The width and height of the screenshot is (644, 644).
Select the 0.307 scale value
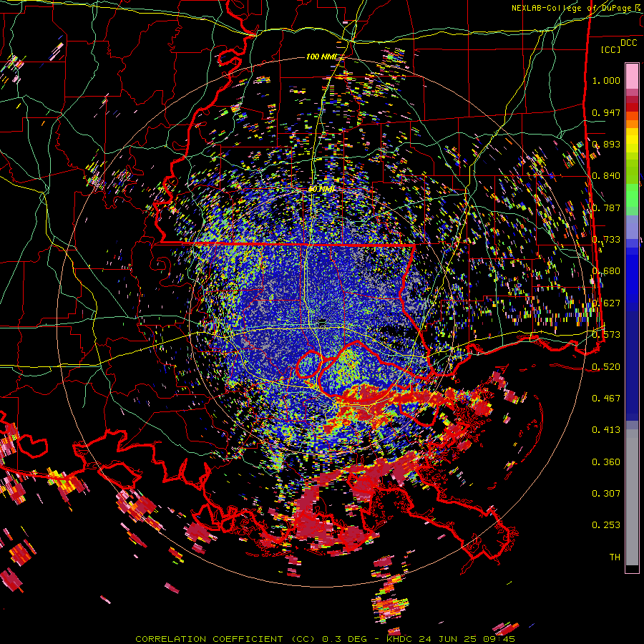(606, 494)
